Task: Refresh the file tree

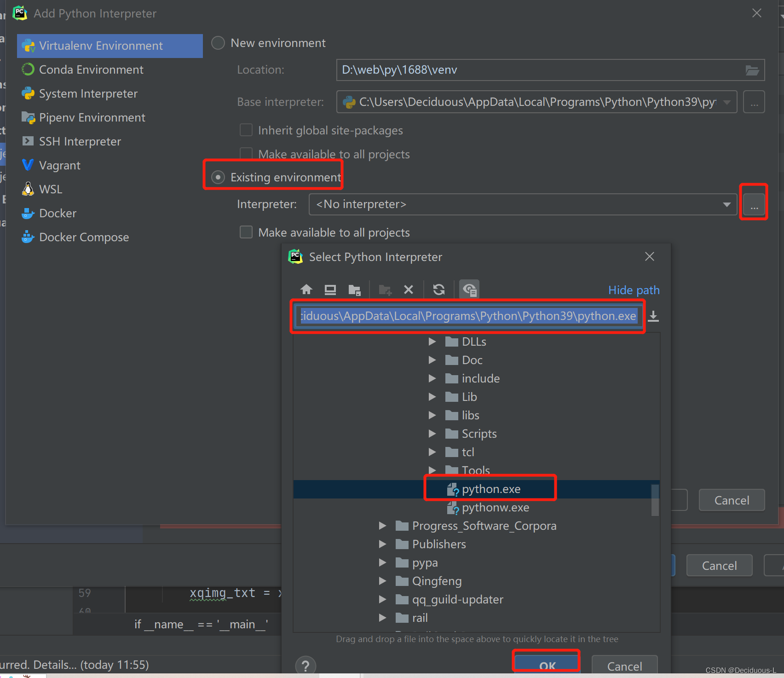Action: coord(439,290)
